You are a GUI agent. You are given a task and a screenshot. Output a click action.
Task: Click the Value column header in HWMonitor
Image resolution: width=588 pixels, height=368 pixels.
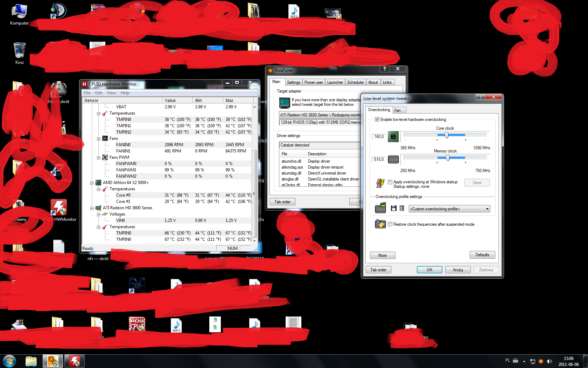pos(177,101)
